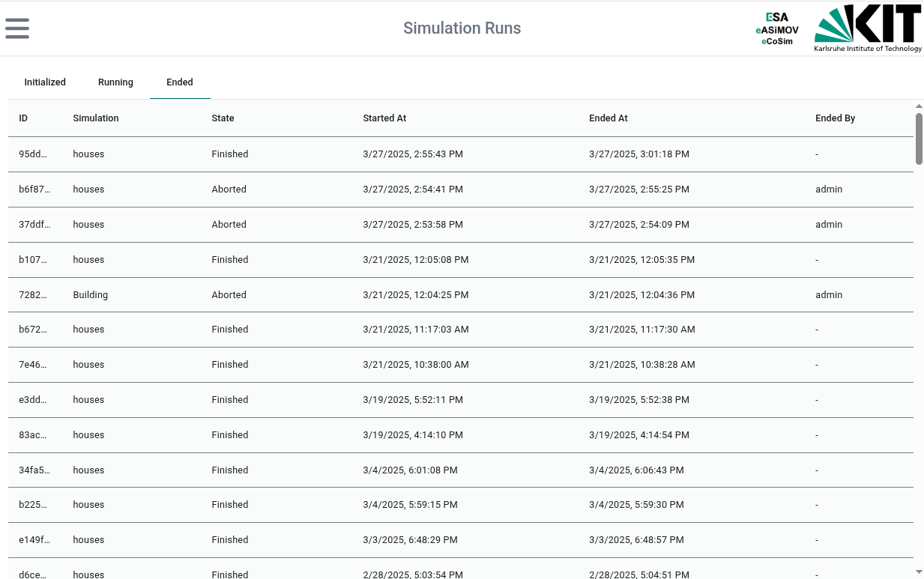Switch to the Running tab
Viewport: 924px width, 579px height.
pos(115,82)
